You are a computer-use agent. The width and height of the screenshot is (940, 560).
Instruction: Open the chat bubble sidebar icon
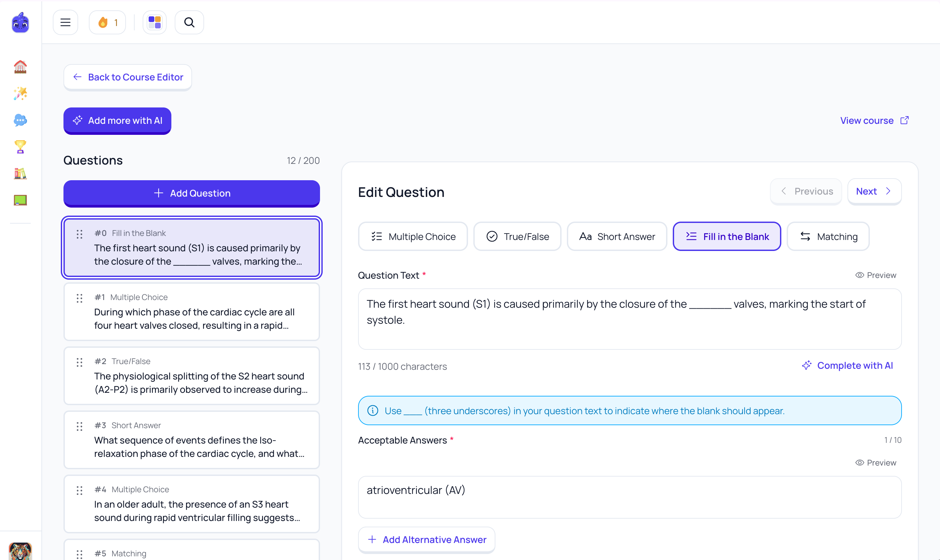coord(20,120)
